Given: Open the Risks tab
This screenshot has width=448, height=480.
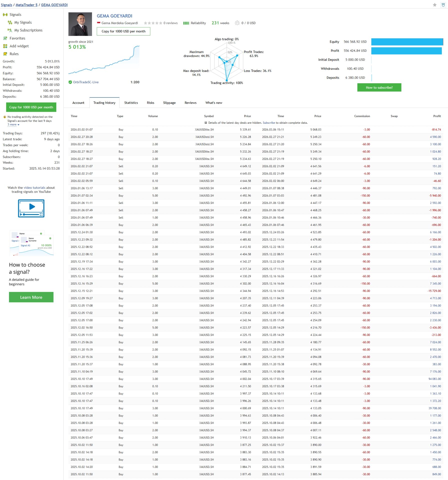Looking at the screenshot, I should point(150,103).
